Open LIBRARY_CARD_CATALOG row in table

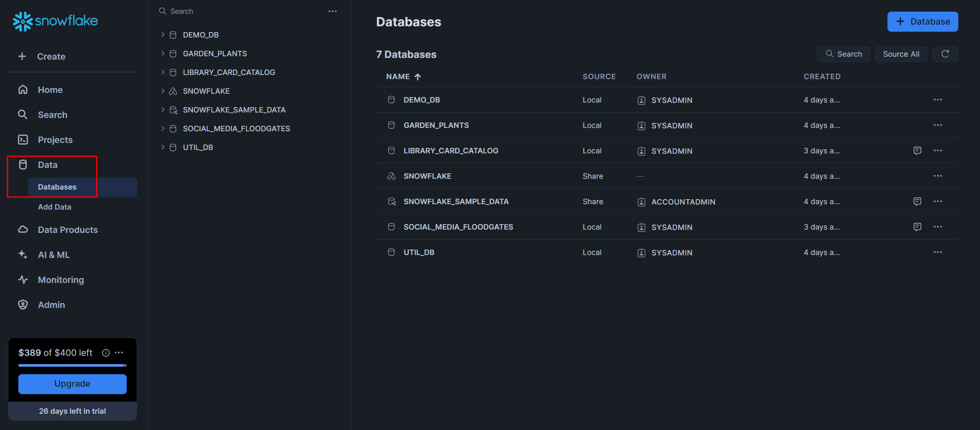tap(667, 151)
